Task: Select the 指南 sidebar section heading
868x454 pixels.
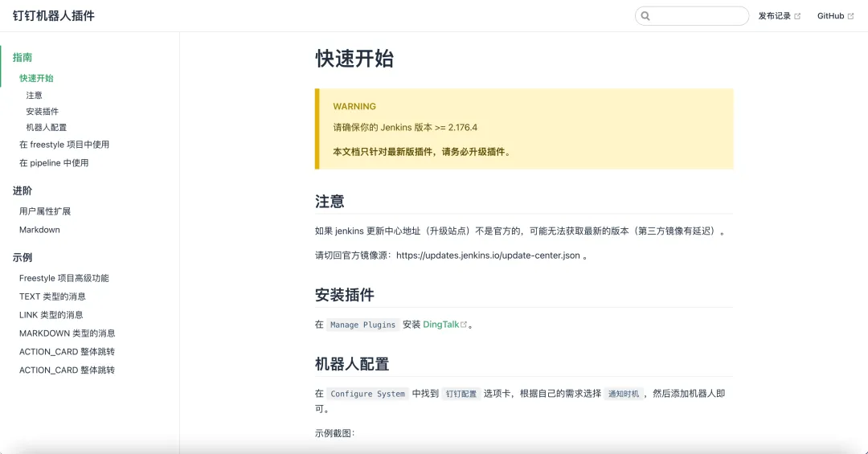Action: tap(23, 57)
